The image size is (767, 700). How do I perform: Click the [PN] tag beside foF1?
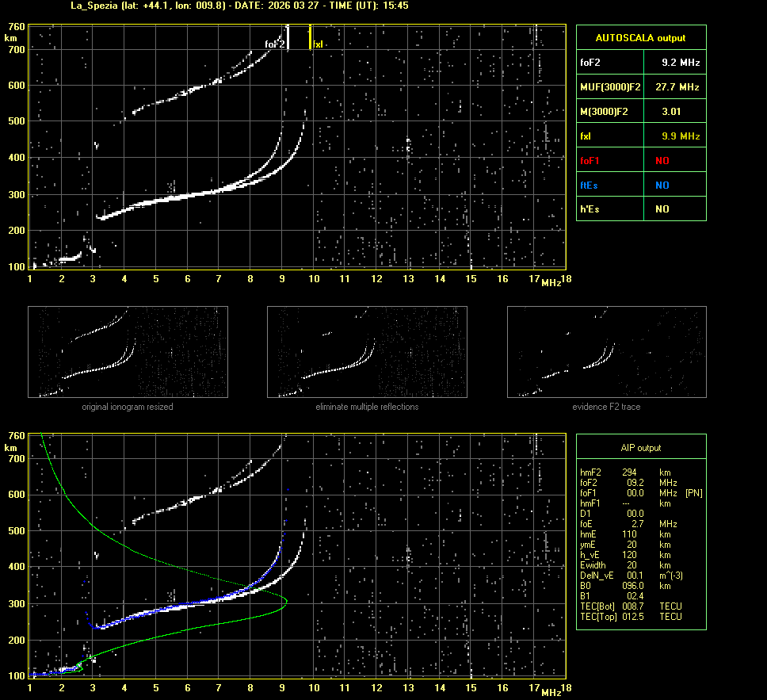coord(693,492)
